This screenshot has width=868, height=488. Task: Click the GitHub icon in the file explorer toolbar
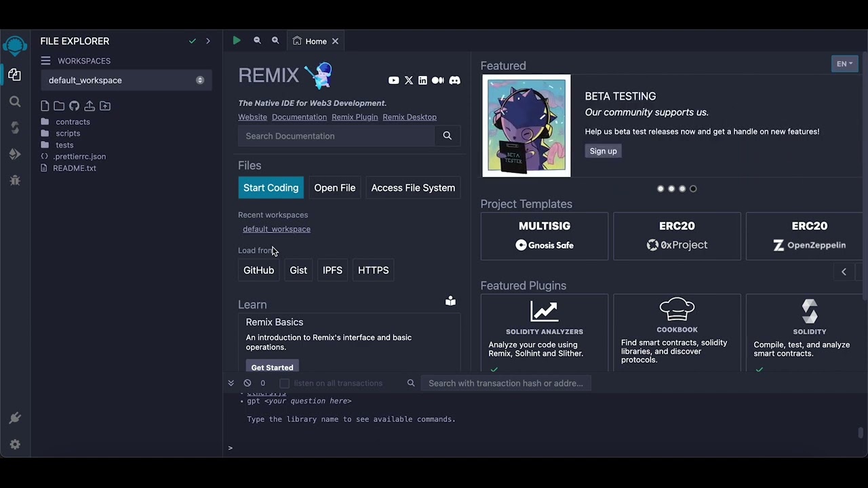[74, 106]
